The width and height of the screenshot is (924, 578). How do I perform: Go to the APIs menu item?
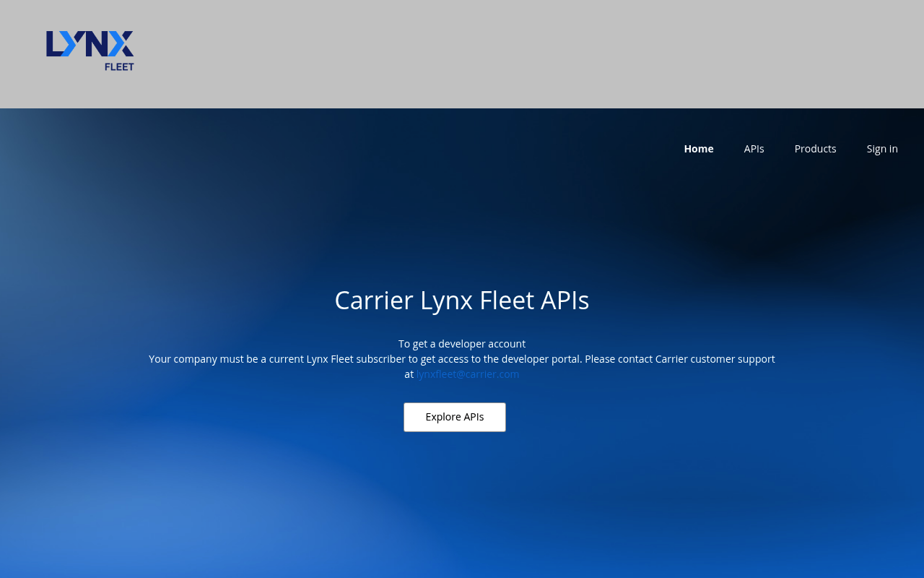click(754, 149)
